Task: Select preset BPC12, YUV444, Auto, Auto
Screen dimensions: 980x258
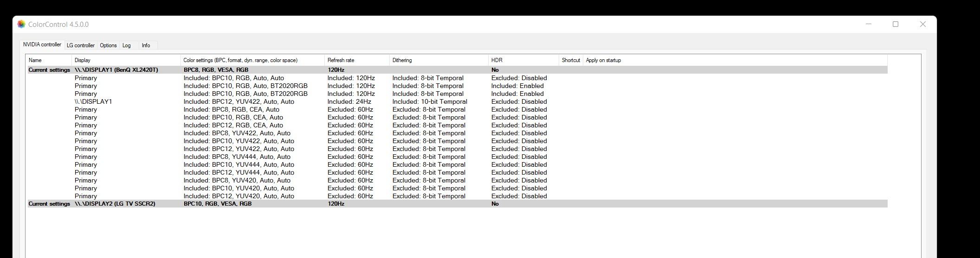Action: pos(457,172)
